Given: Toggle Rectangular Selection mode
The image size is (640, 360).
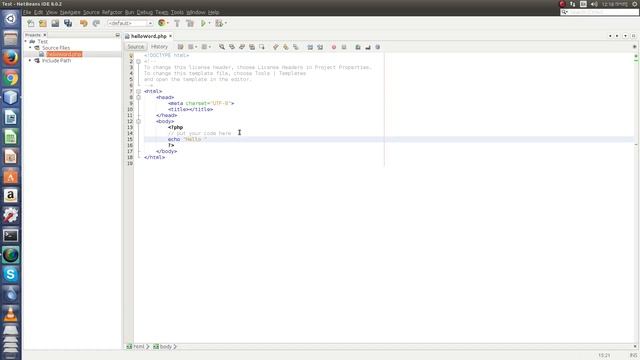Looking at the screenshot, I should (x=262, y=47).
